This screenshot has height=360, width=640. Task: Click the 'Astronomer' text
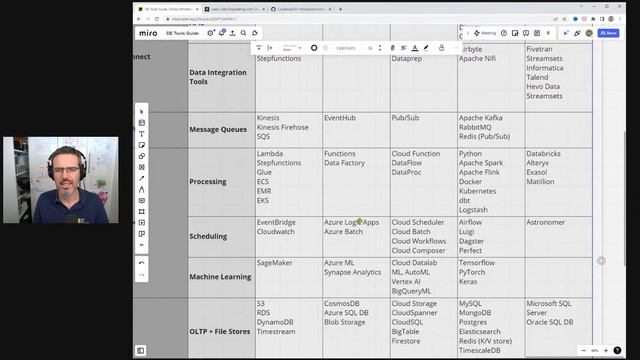[x=545, y=222]
